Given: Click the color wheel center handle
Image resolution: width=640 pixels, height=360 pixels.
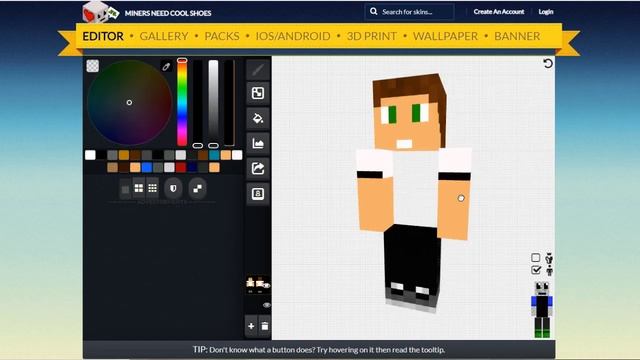Looking at the screenshot, I should [129, 102].
